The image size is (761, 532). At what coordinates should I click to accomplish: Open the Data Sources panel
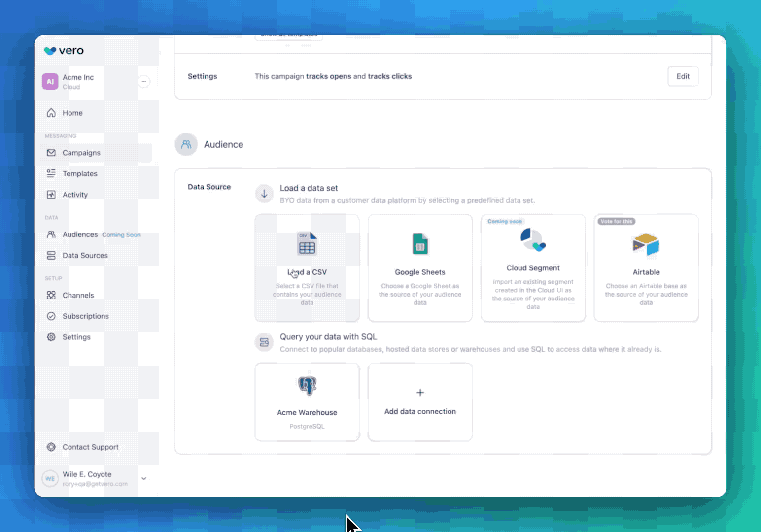pyautogui.click(x=85, y=255)
